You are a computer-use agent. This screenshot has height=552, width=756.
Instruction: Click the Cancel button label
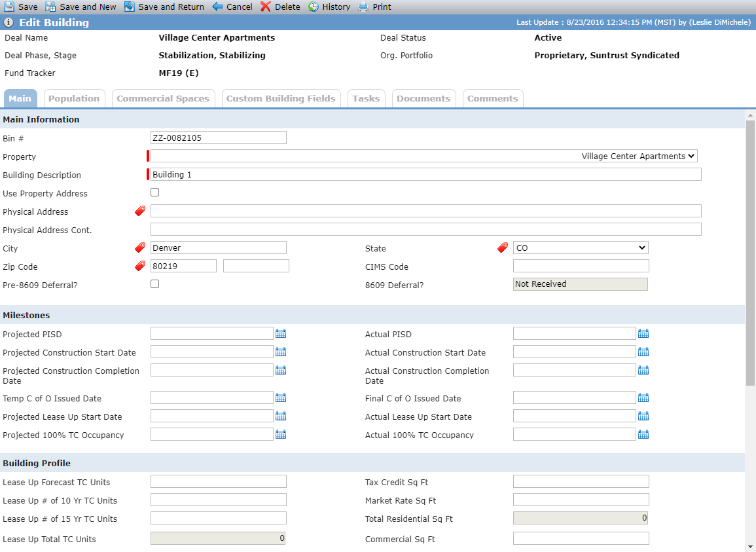(239, 7)
